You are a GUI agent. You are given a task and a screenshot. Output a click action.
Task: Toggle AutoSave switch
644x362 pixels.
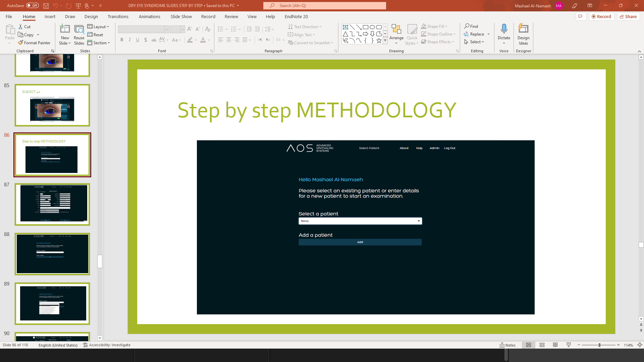[33, 5]
